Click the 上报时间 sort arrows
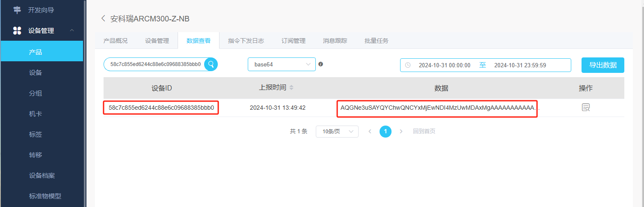 [291, 87]
